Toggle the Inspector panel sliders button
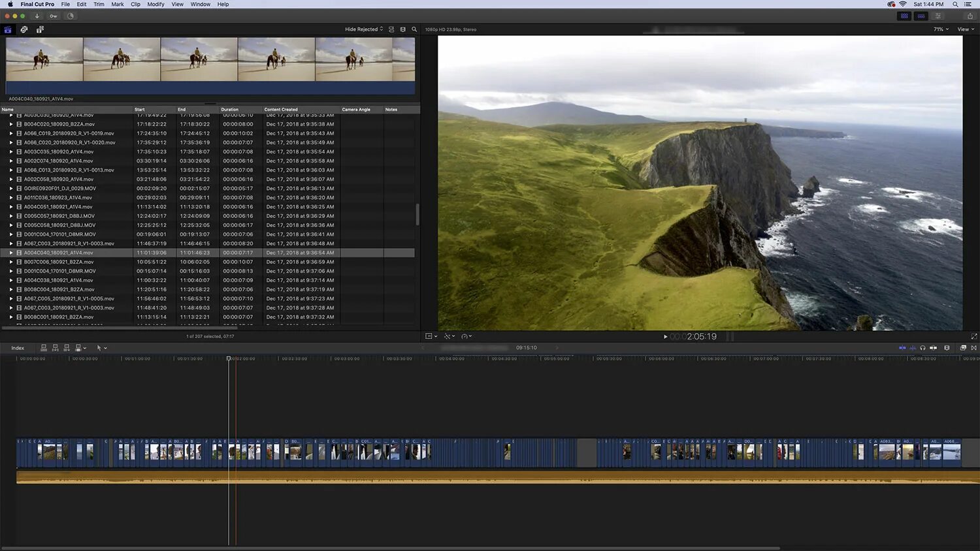The height and width of the screenshot is (551, 980). pos(938,16)
